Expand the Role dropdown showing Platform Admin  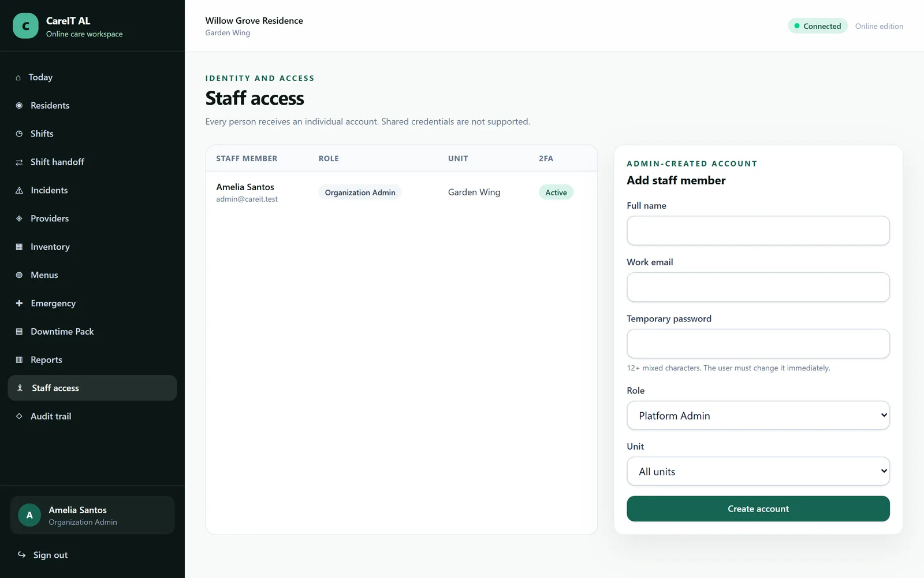click(758, 416)
